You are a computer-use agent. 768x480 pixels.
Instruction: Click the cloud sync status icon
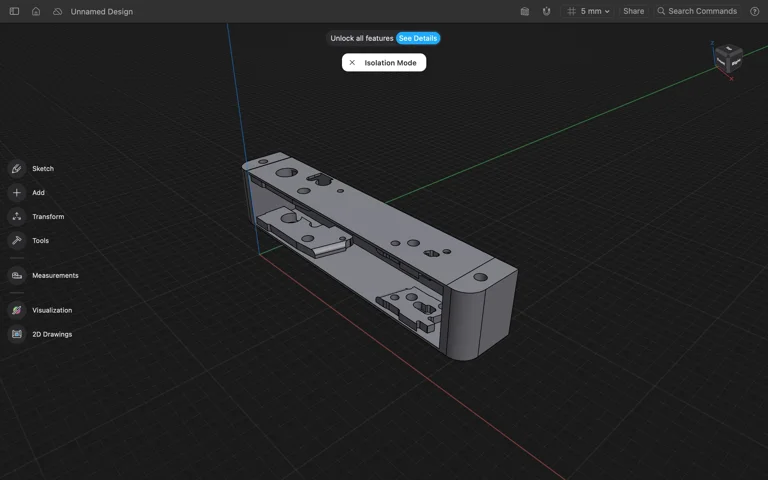[57, 12]
